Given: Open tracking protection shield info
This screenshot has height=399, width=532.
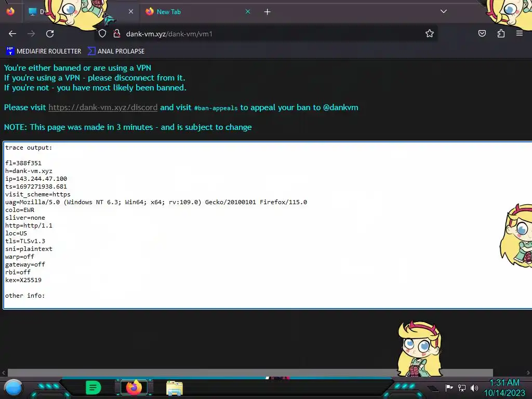Looking at the screenshot, I should 102,34.
